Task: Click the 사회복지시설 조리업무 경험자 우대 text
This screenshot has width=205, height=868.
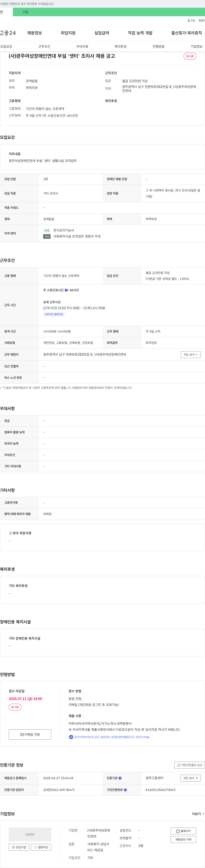Action: click(77, 236)
